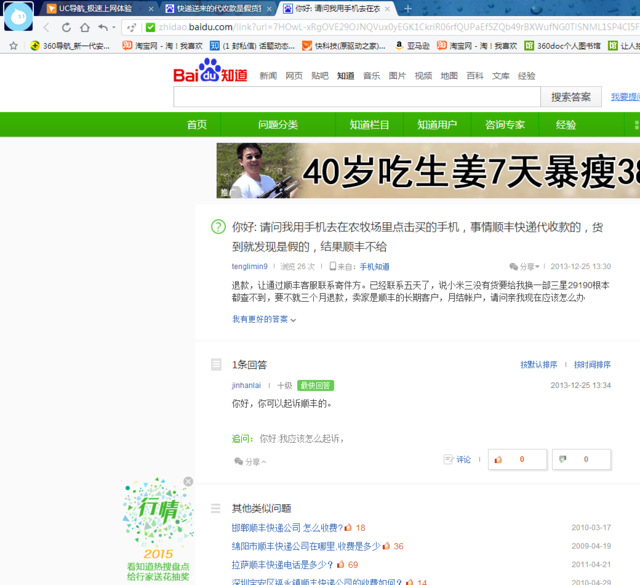Open the 百科 link in Baidu nav
The image size is (640, 585).
tap(475, 76)
